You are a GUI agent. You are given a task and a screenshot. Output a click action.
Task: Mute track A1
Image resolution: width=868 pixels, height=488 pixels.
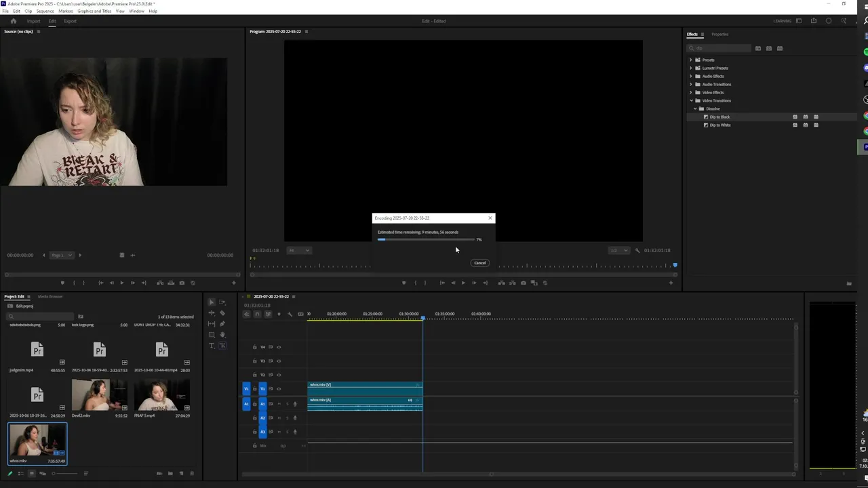point(279,403)
